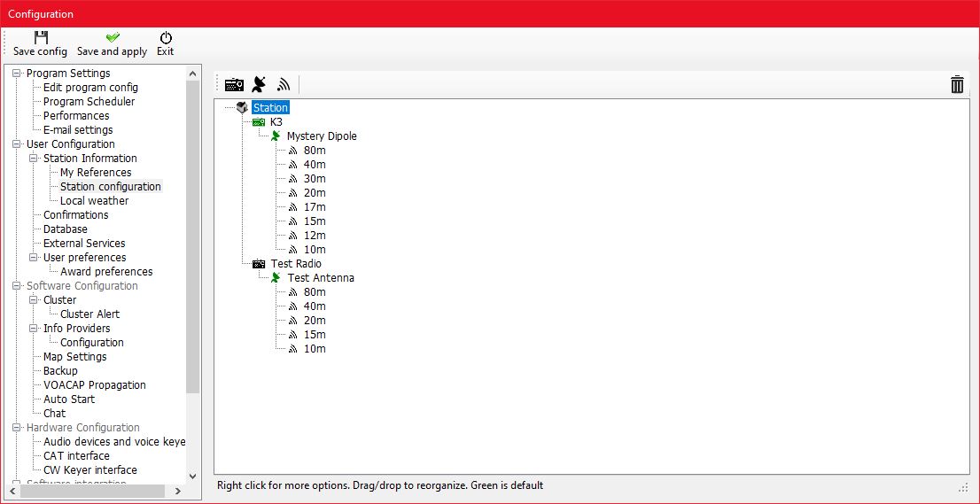Collapse the Software Configuration node
The image size is (980, 504).
16,286
